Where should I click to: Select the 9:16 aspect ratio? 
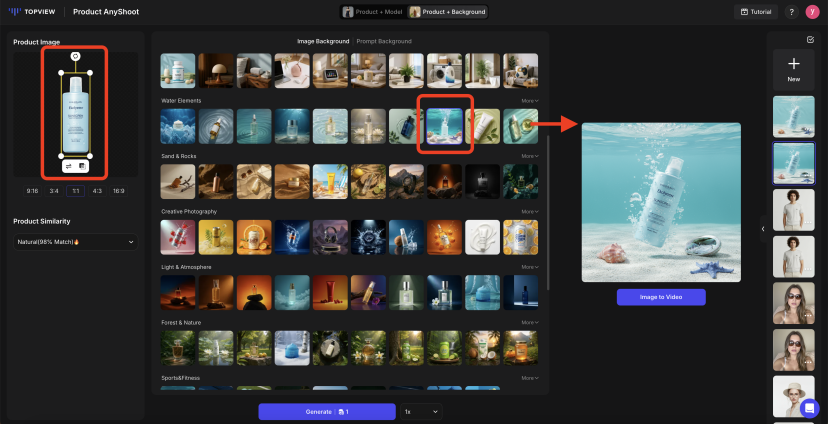[32, 190]
